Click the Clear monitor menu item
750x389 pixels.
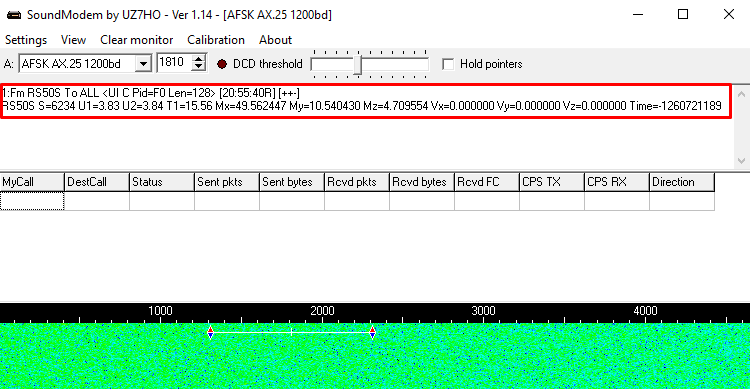coord(136,40)
